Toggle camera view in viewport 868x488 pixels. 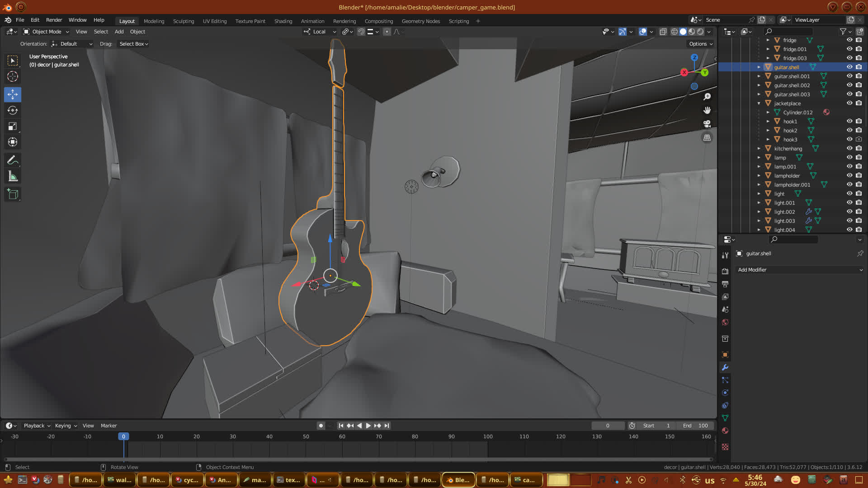pos(707,124)
